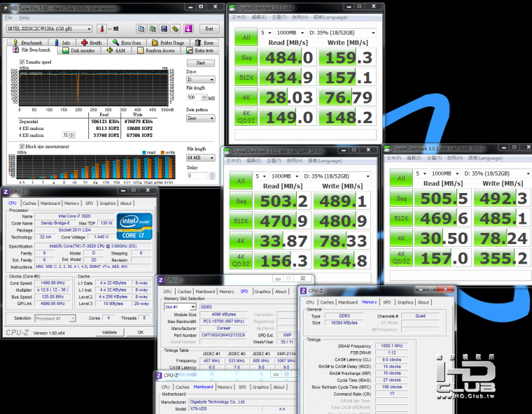The height and width of the screenshot is (414, 532).
Task: Open Caches tab in CPU-Z processor window
Action: (x=29, y=203)
